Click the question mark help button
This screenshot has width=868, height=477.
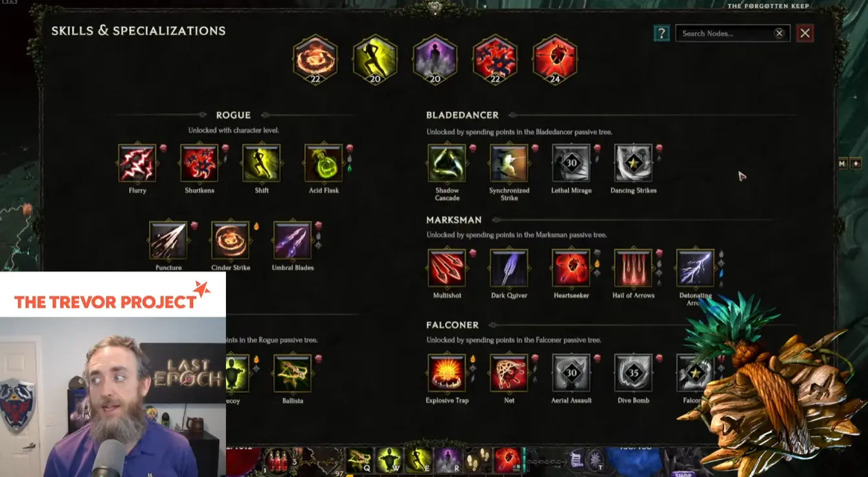[661, 34]
